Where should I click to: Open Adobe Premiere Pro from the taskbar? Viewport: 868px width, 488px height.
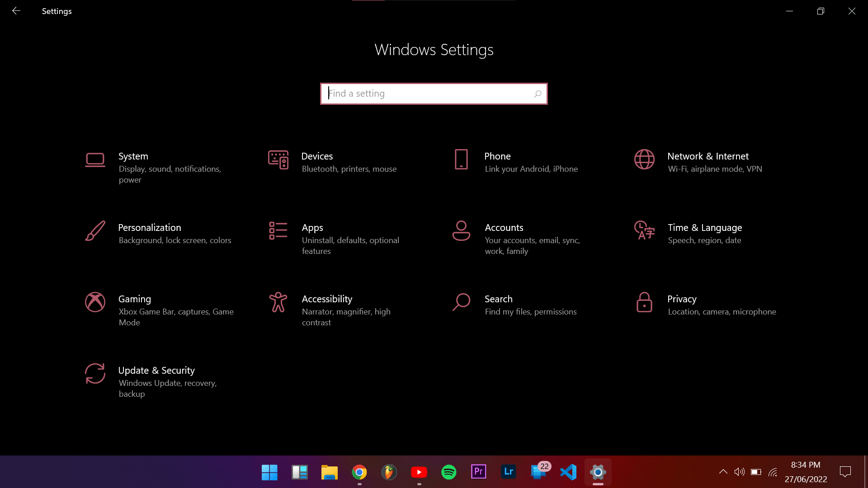click(479, 472)
